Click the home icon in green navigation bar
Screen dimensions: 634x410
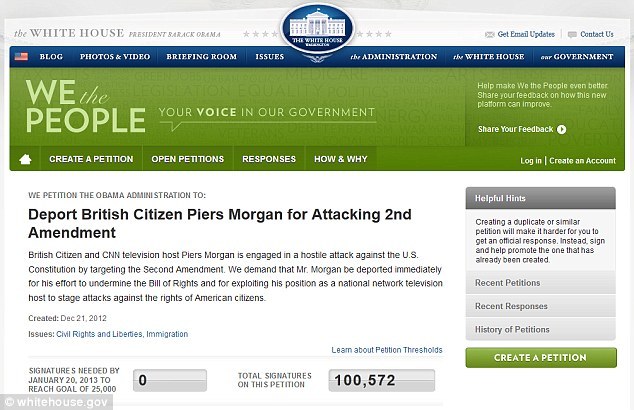[25, 159]
